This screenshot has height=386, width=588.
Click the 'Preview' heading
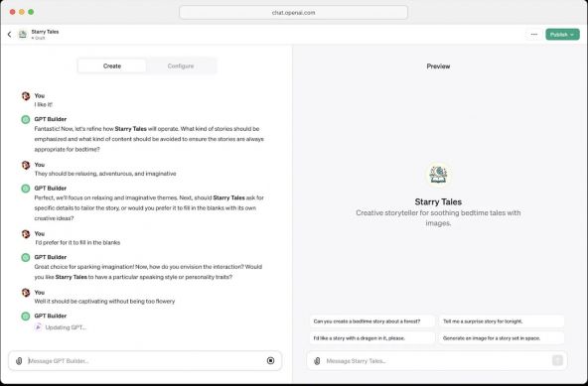438,66
